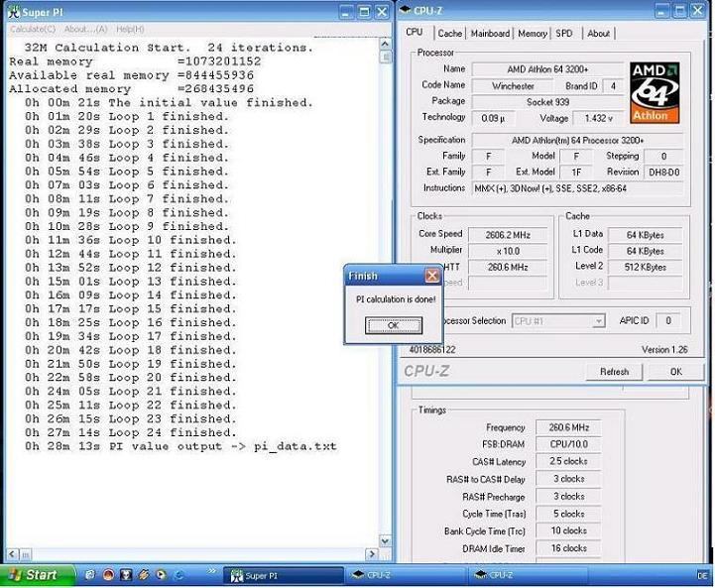Screen dimensions: 715x588
Task: Close the CPU-Z window
Action: [697, 11]
